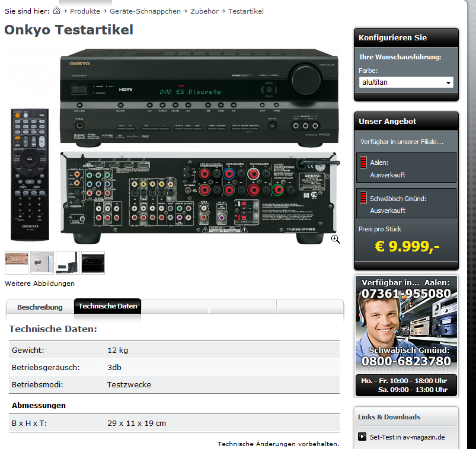
Task: Select the second silver amplifier thumbnail
Action: [42, 263]
